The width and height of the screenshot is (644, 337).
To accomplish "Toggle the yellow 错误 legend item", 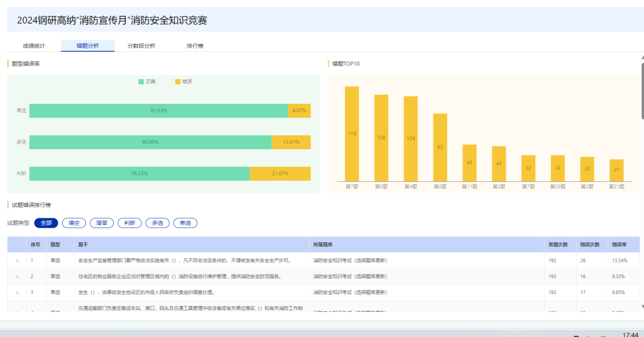I will pos(183,81).
